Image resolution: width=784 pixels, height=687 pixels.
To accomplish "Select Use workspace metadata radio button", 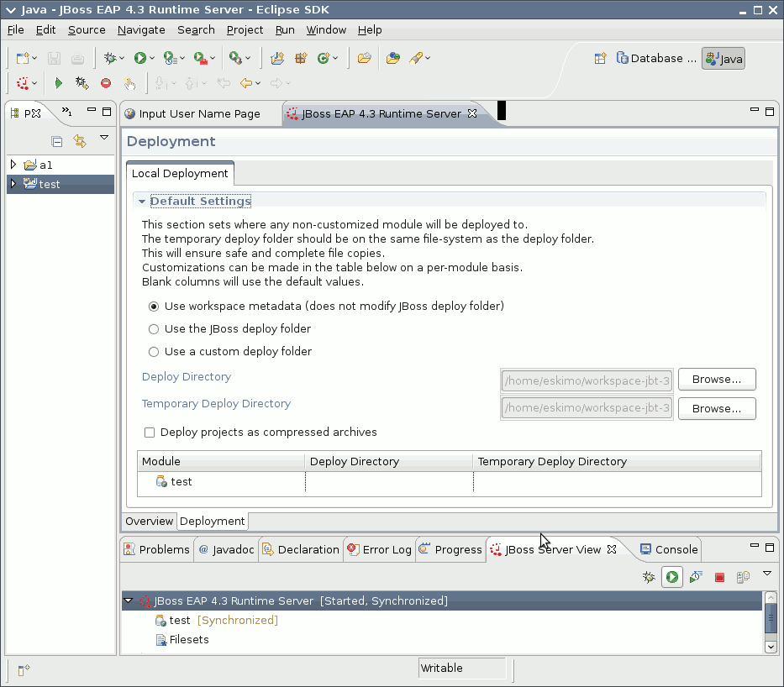I will 154,307.
